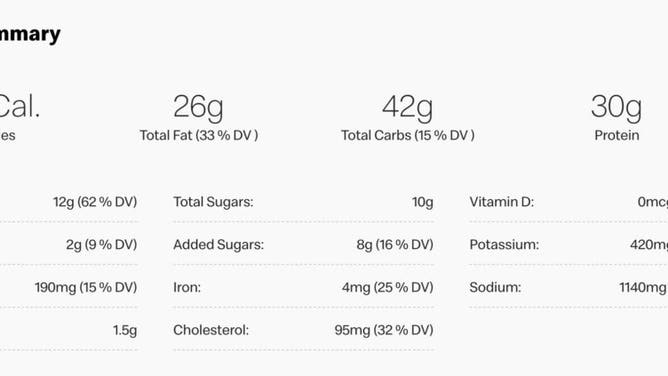Select the 10g Total Sugars value
Image resolution: width=668 pixels, height=376 pixels.
[x=423, y=202]
